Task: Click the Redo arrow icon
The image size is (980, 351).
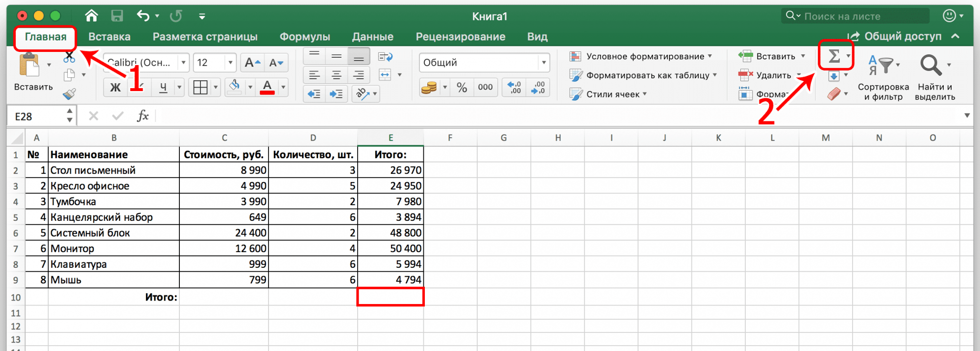Action: (176, 16)
